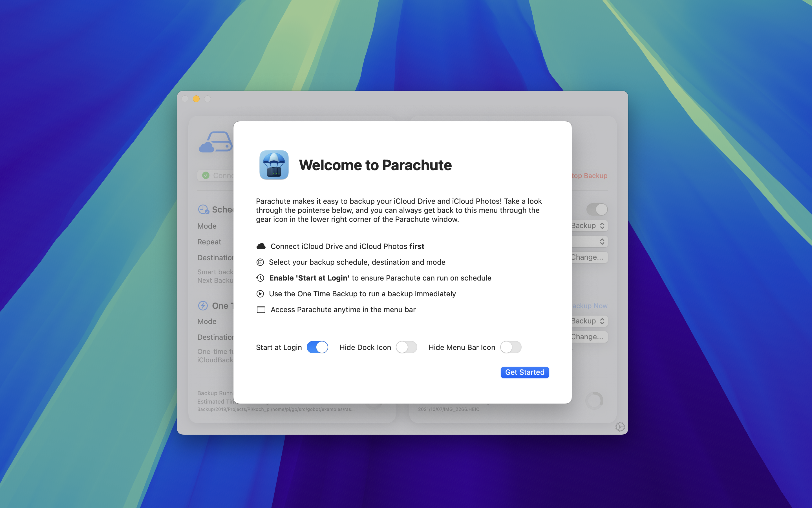
Task: Open the scheduled Mode Backup dropdown
Action: [x=590, y=226]
